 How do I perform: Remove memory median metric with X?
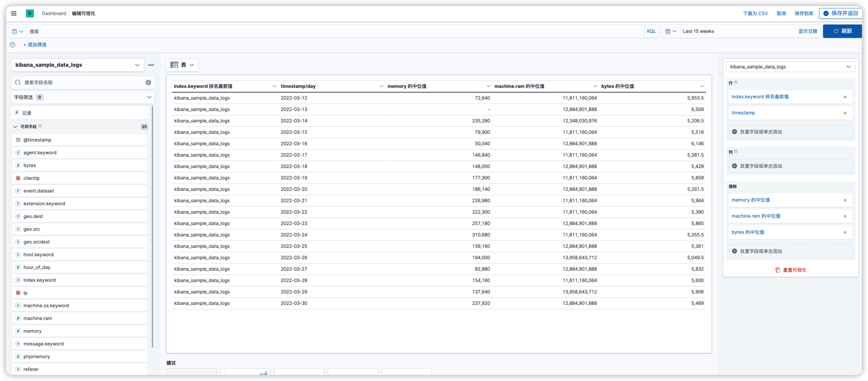845,200
